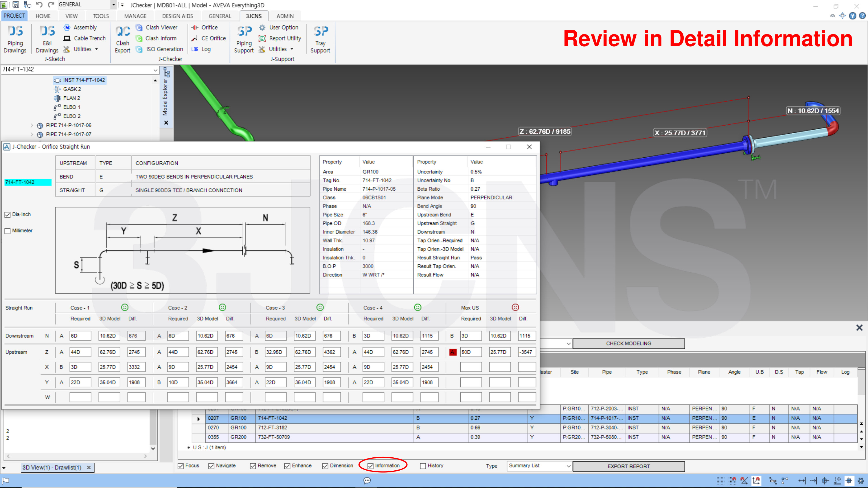This screenshot has height=488, width=868.
Task: Redo the last action
Action: click(51, 5)
